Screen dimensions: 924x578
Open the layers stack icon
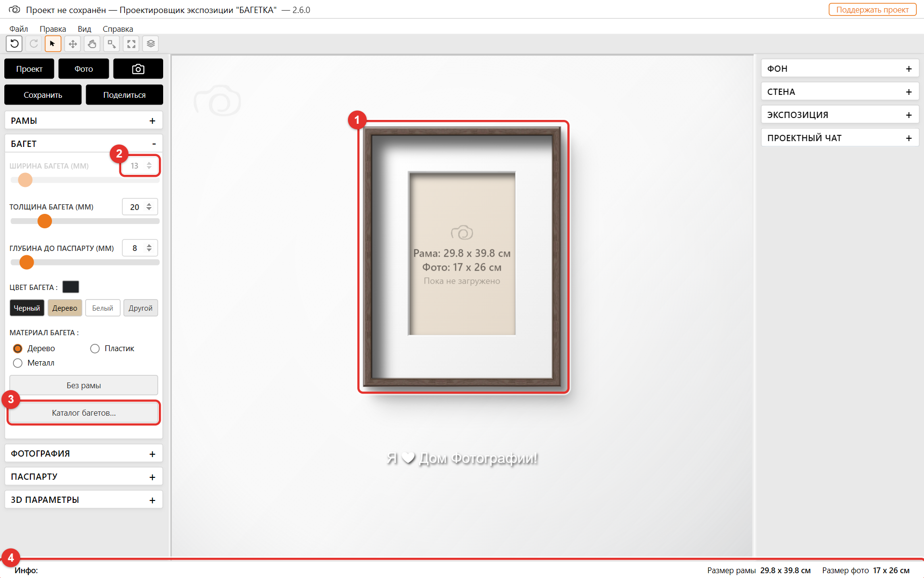151,44
